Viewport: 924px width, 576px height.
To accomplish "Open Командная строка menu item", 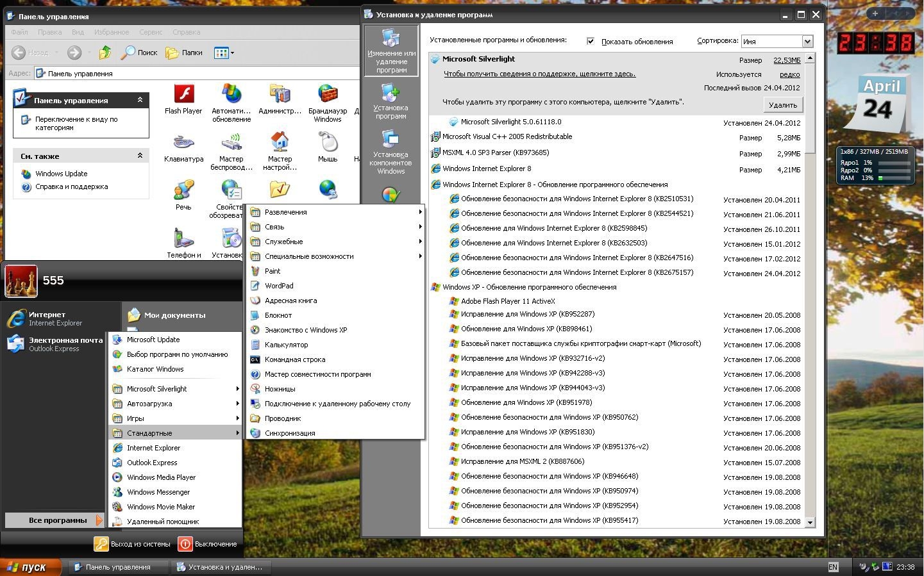I will 335,359.
